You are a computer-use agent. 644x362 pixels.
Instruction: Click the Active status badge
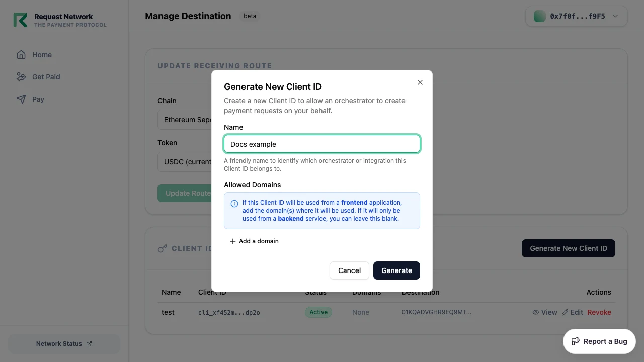(x=318, y=312)
